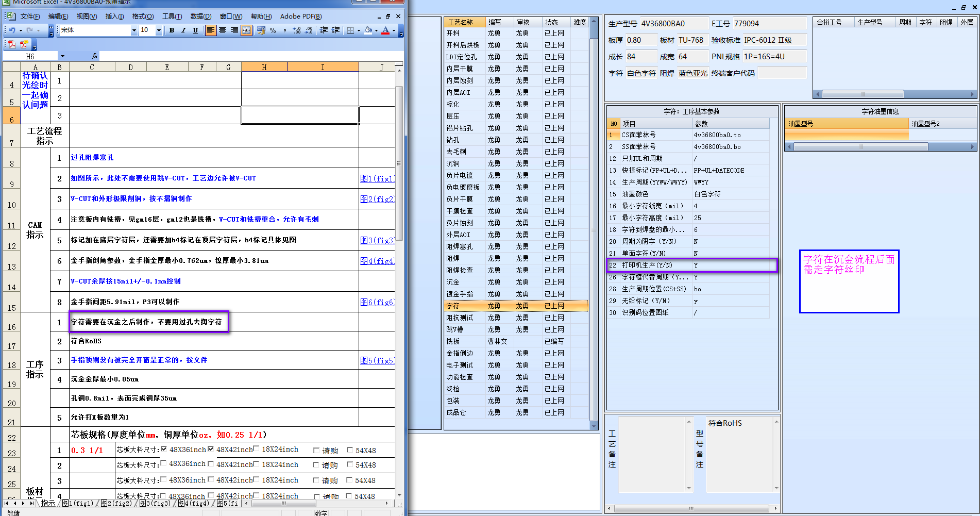The width and height of the screenshot is (980, 516).
Task: Toggle Underline formatting
Action: (x=195, y=30)
